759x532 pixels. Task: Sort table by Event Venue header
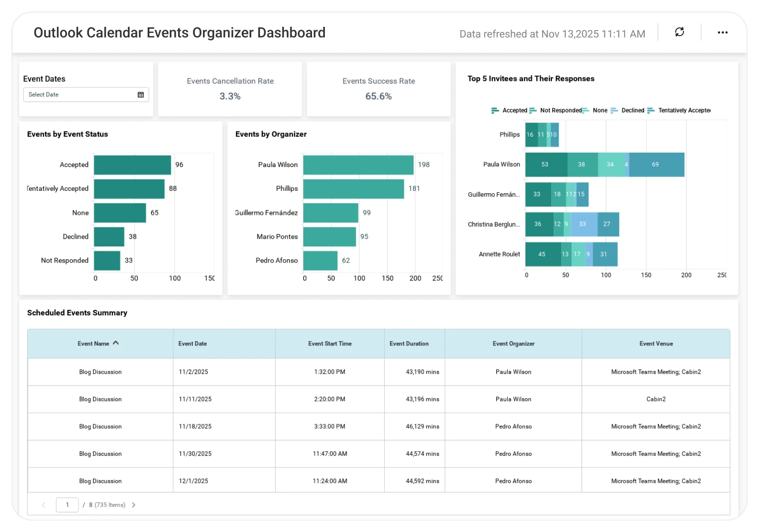[x=656, y=344]
